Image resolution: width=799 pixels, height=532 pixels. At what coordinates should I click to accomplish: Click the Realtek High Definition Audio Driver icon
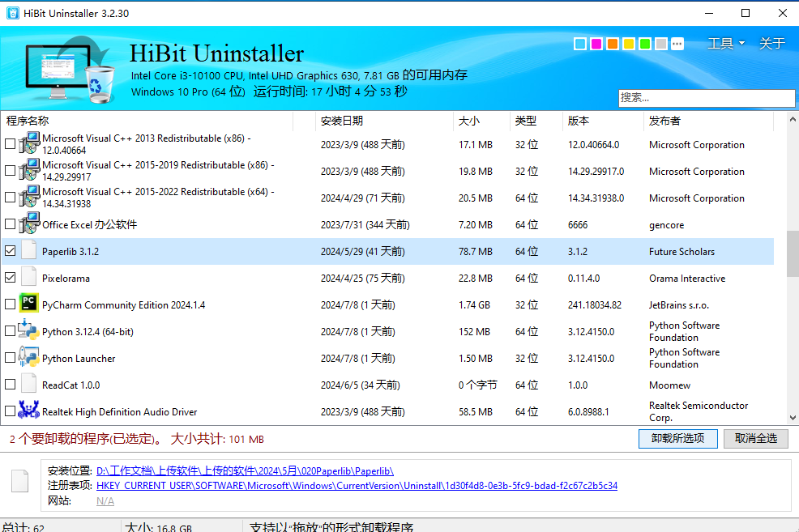click(28, 411)
